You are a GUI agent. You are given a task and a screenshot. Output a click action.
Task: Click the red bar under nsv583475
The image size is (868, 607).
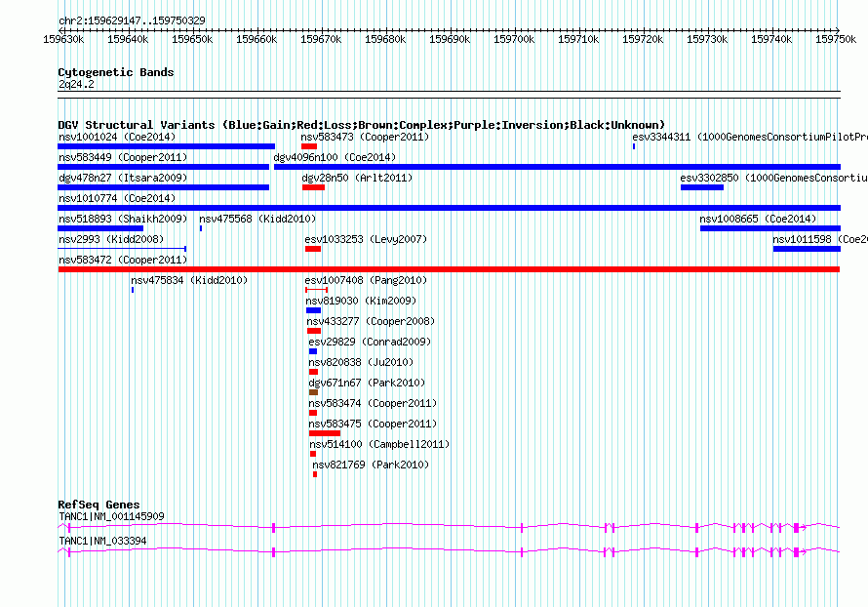325,433
